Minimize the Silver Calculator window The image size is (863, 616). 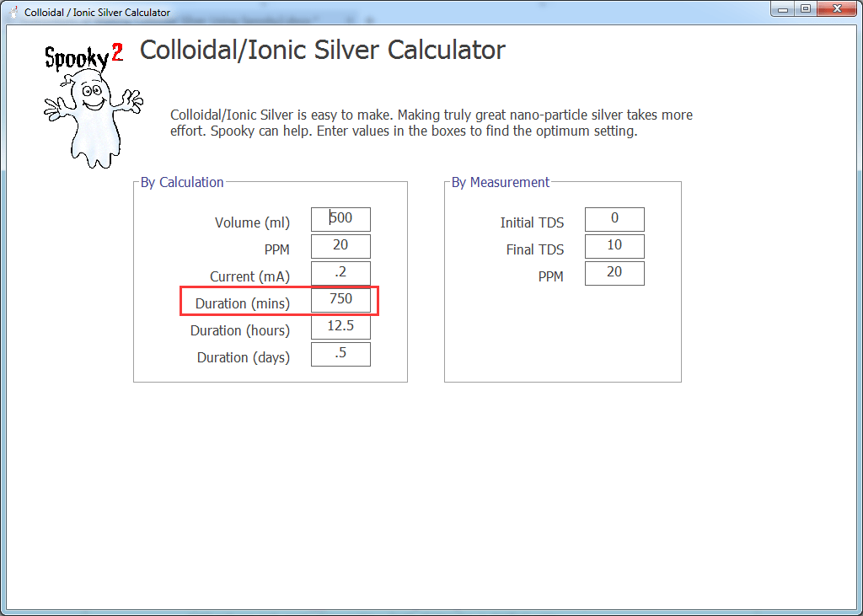pos(784,9)
